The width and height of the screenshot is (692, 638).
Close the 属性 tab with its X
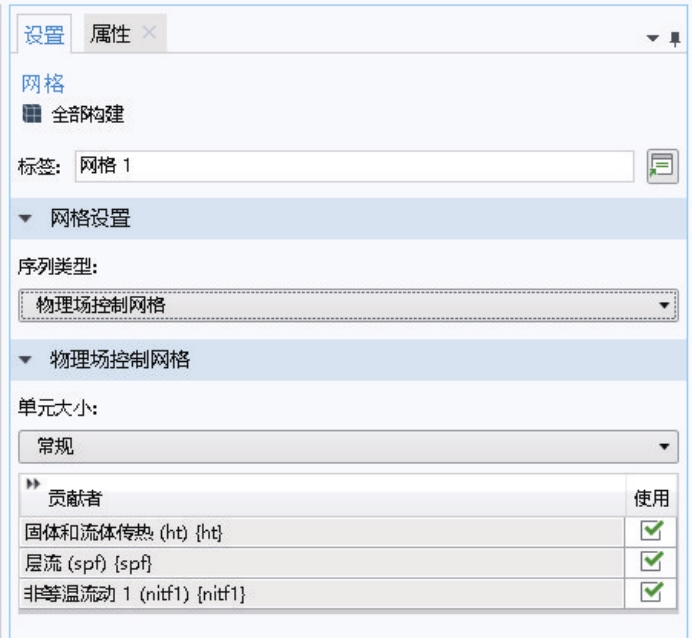147,34
